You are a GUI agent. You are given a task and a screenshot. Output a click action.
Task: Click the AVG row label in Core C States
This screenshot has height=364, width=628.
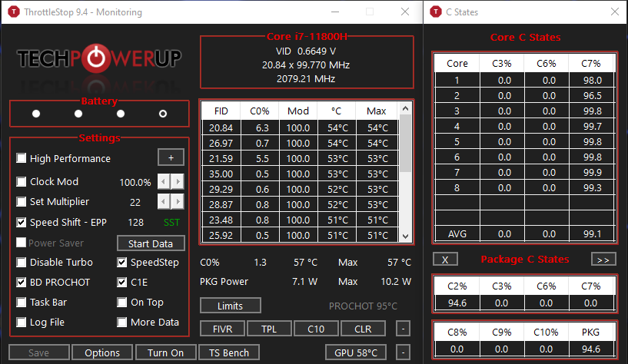(457, 234)
